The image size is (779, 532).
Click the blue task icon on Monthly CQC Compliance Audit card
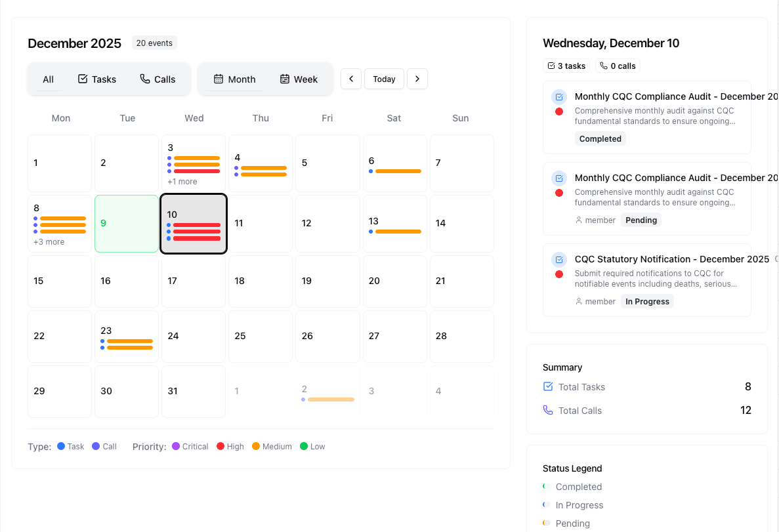pyautogui.click(x=558, y=96)
